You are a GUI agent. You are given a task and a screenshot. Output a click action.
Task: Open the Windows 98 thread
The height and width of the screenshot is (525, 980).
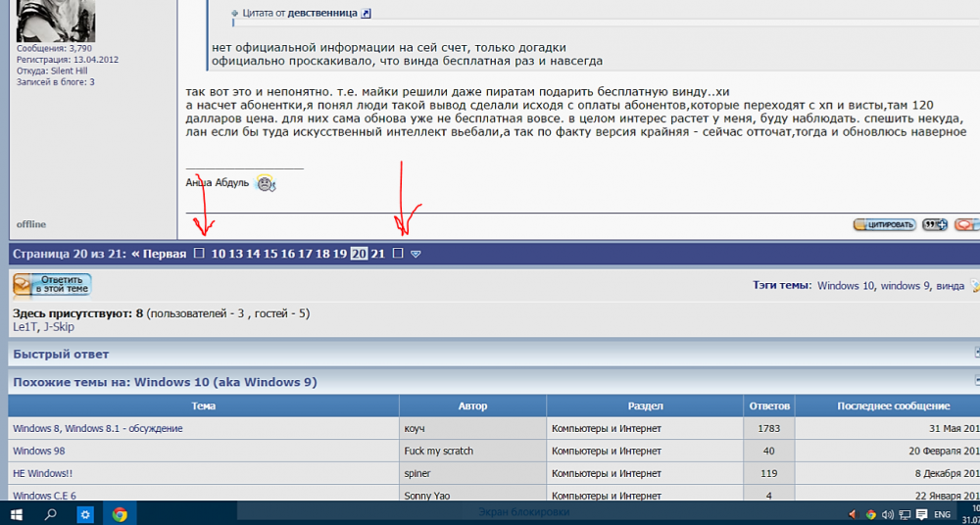39,451
